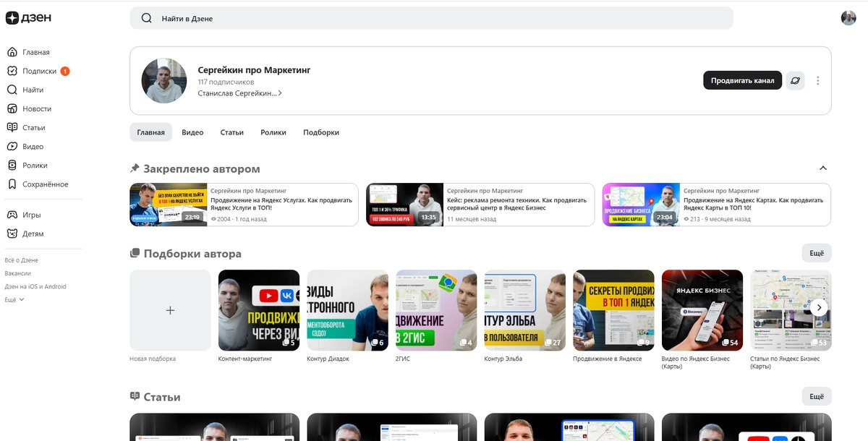Open Игры in the sidebar
Image resolution: width=868 pixels, height=441 pixels.
[x=24, y=215]
